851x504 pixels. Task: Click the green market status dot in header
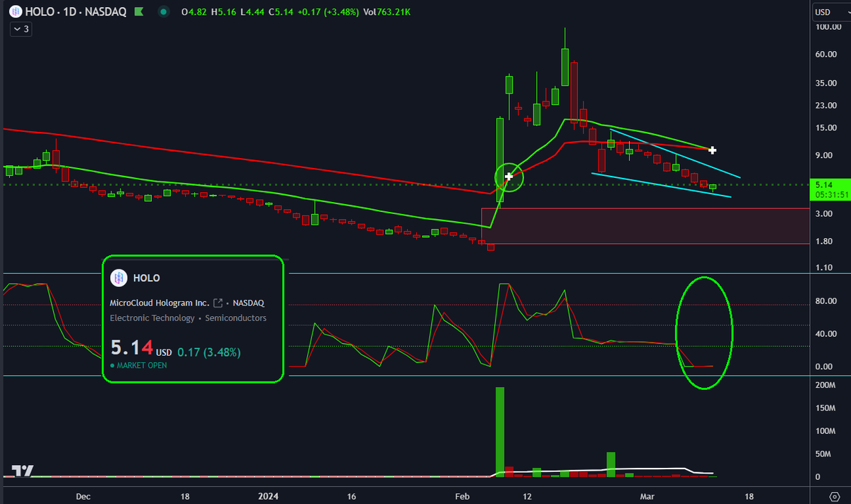tap(165, 12)
